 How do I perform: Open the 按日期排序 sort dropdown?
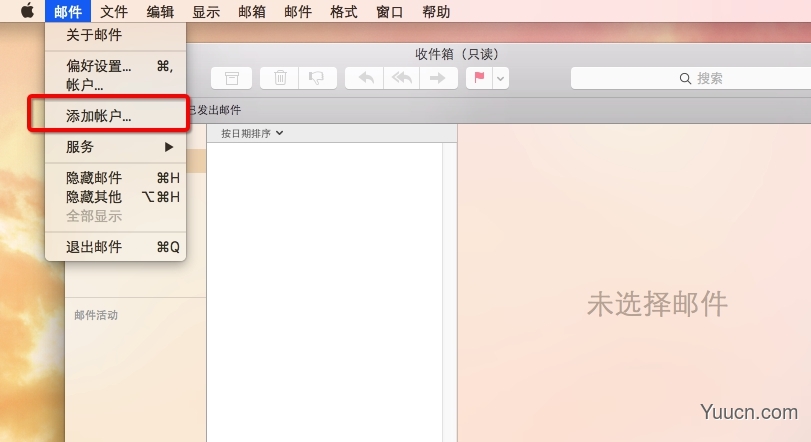pos(252,133)
